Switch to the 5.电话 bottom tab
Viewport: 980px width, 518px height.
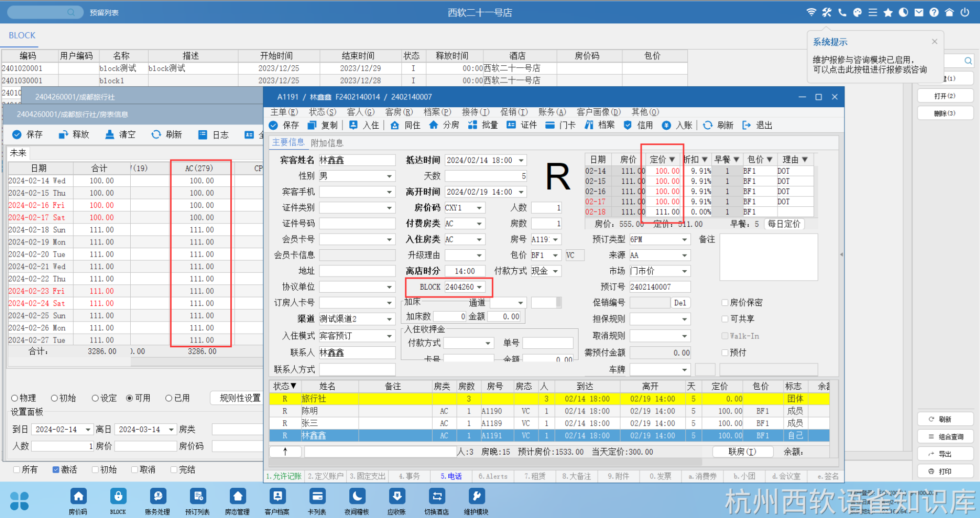pos(451,476)
